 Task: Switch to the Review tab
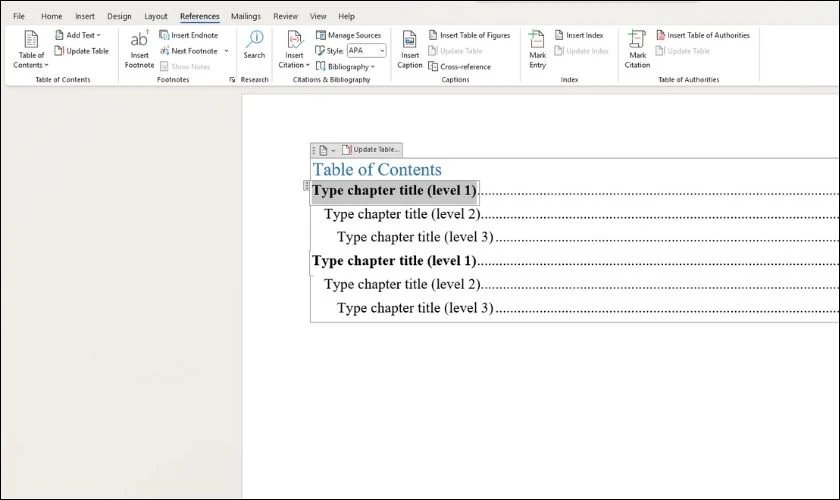point(286,16)
